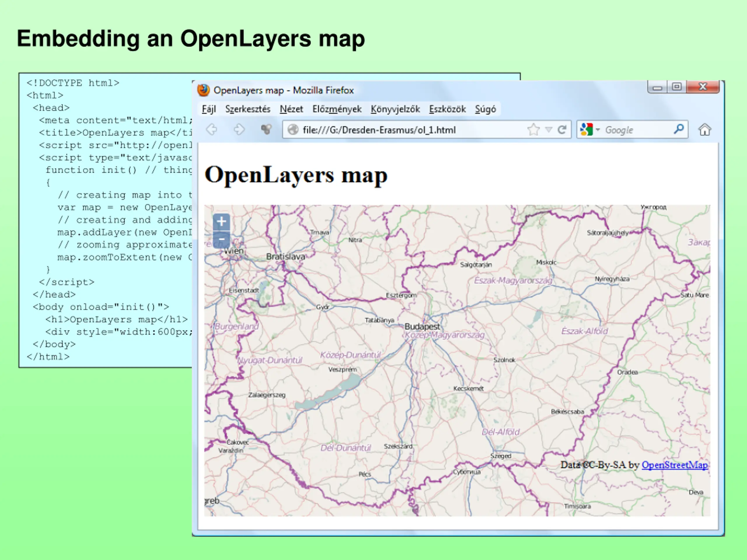Click the body onload line in code
The height and width of the screenshot is (560, 747).
101,307
